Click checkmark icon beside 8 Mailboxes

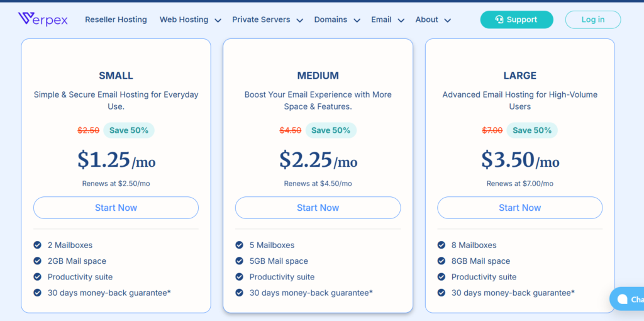[441, 245]
